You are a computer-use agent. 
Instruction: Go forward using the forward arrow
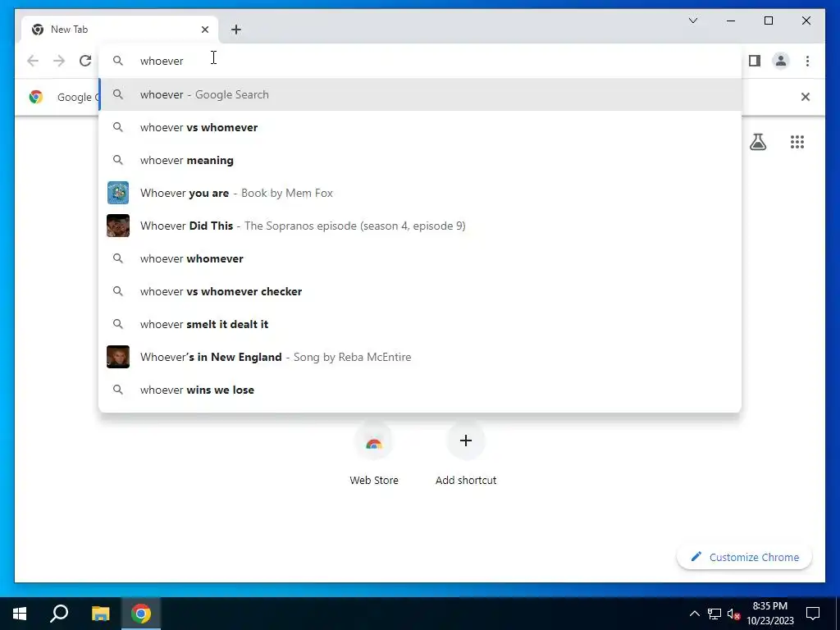[x=59, y=61]
